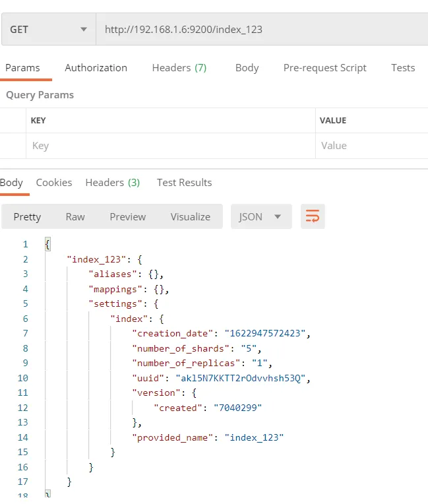Image resolution: width=428 pixels, height=504 pixels.
Task: Open the GET method dropdown
Action: tap(48, 29)
